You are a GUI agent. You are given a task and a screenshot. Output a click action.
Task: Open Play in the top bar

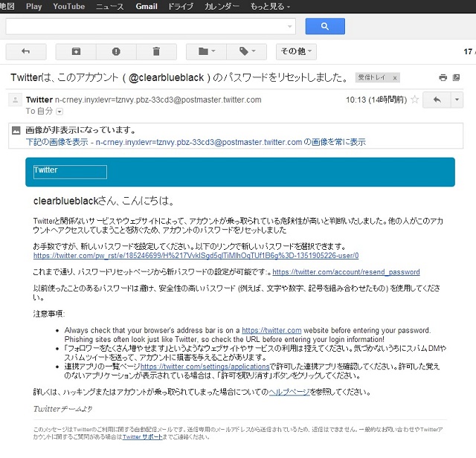pyautogui.click(x=33, y=7)
